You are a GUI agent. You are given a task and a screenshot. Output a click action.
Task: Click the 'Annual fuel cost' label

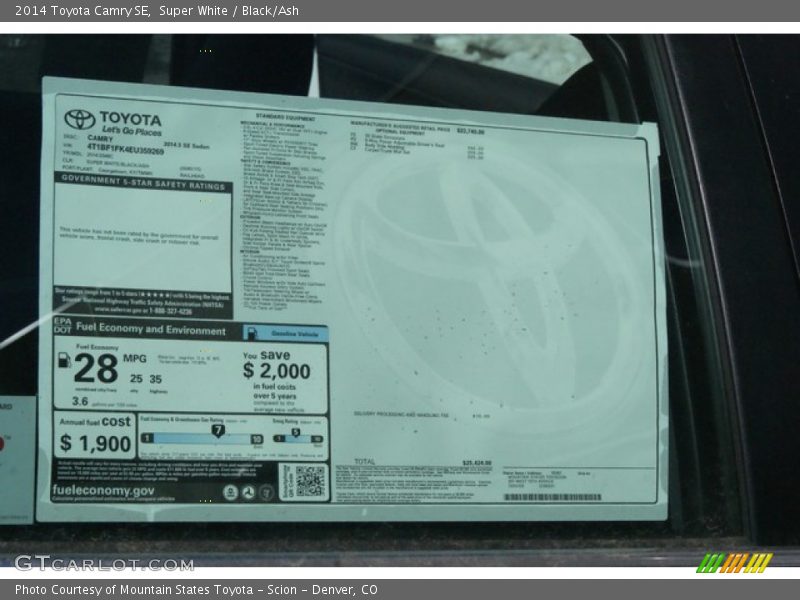(x=95, y=421)
